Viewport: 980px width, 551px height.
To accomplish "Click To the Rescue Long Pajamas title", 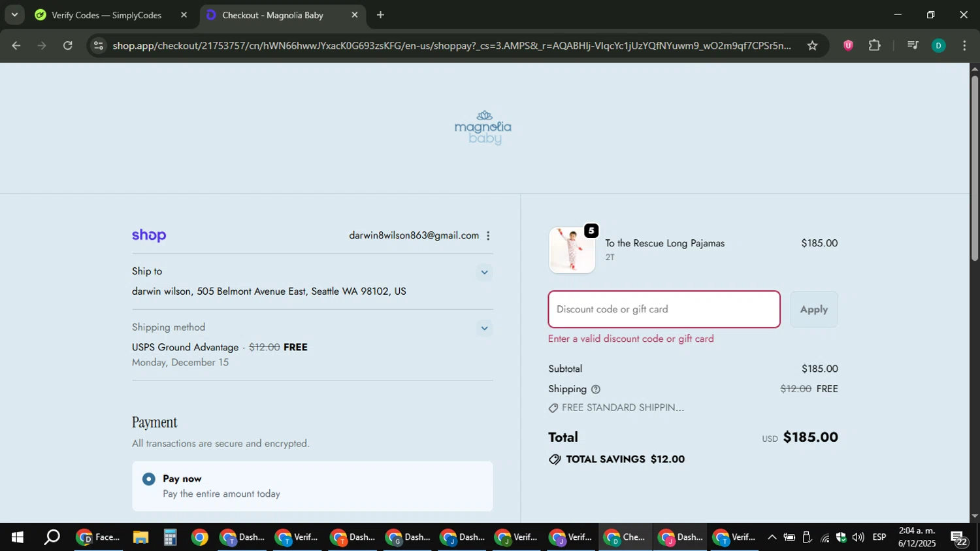I will (x=664, y=243).
